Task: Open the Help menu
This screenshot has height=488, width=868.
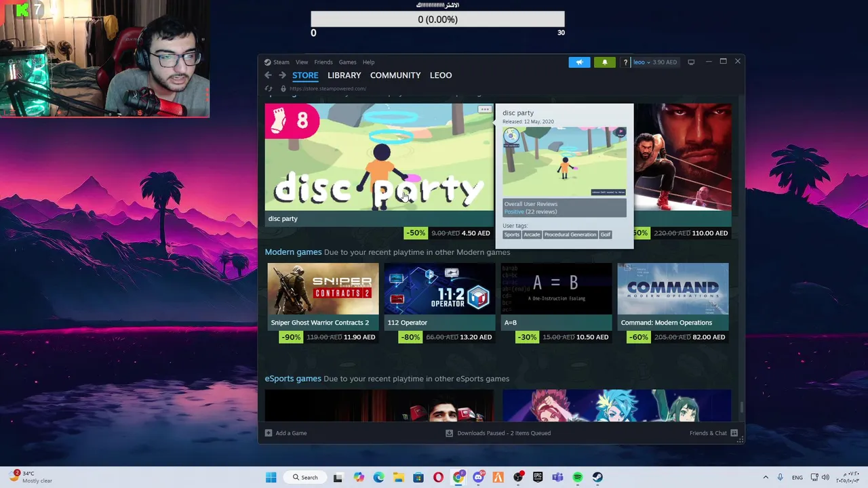Action: point(368,62)
